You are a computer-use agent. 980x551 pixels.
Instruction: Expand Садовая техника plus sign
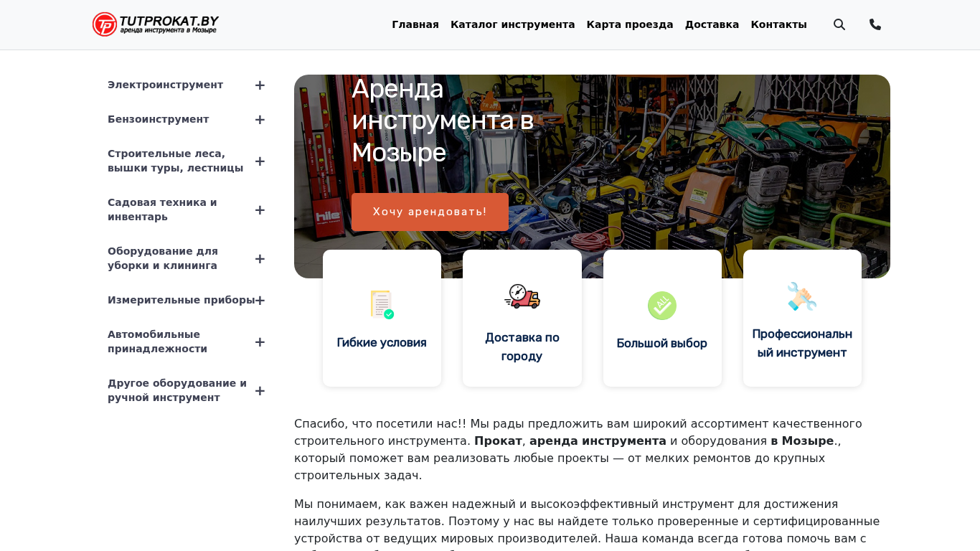pos(260,210)
